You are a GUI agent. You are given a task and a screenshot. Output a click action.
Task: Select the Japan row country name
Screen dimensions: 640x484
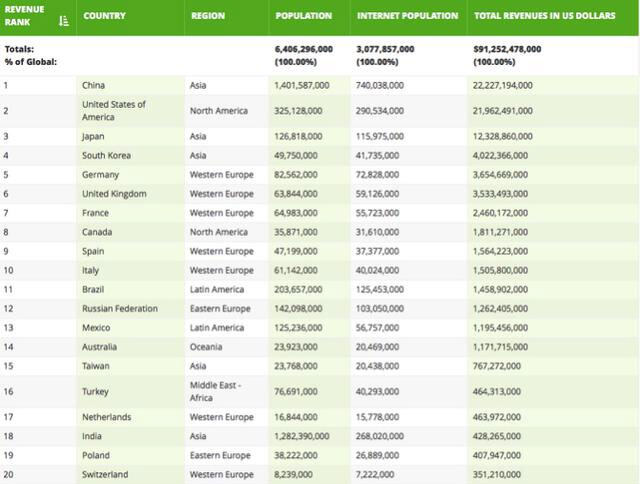tap(94, 136)
